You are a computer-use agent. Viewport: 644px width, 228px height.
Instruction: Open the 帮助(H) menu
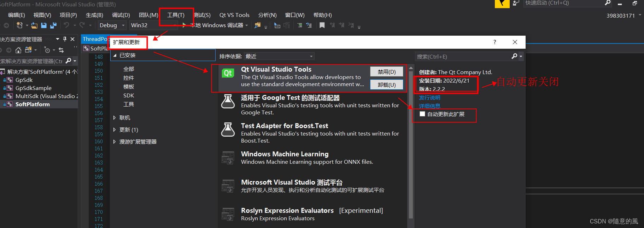click(322, 15)
